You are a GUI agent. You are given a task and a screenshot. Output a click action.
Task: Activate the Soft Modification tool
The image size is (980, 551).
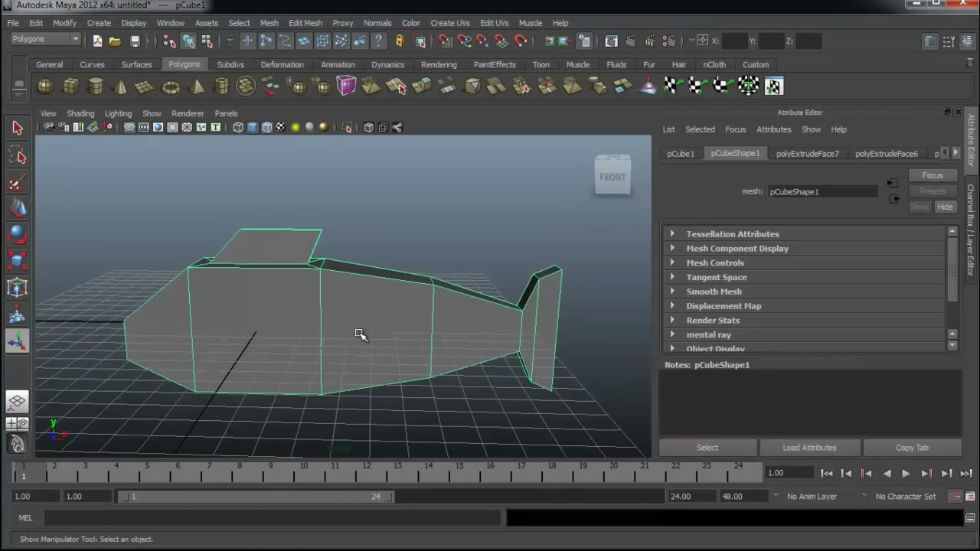pyautogui.click(x=17, y=315)
